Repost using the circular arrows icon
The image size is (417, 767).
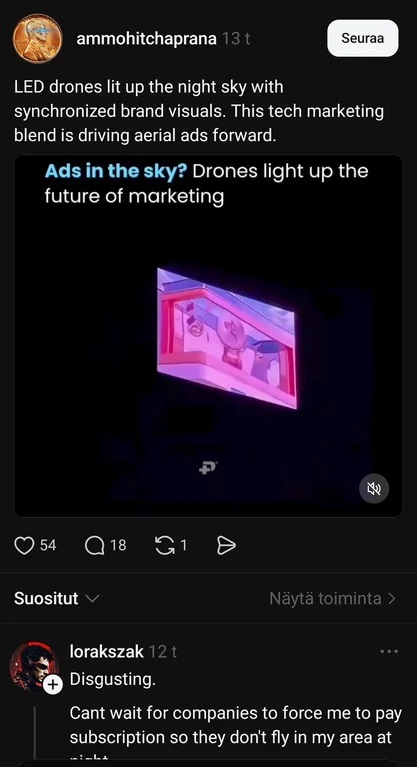[x=164, y=546]
